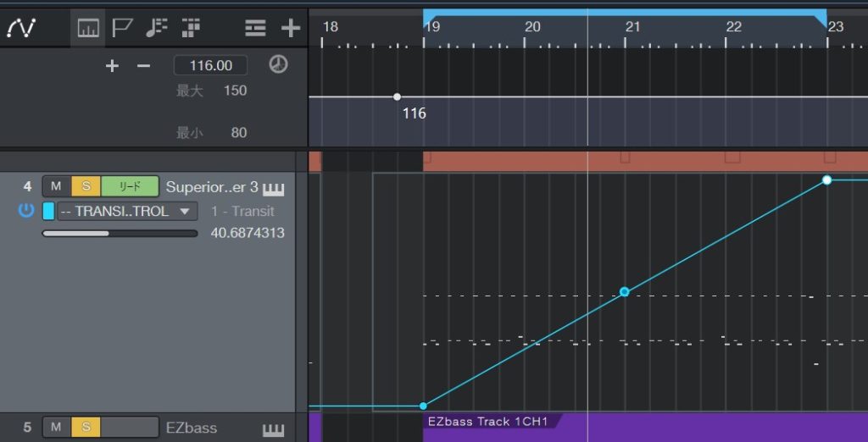Click the tempo clock icon
This screenshot has width=868, height=442.
coord(278,64)
